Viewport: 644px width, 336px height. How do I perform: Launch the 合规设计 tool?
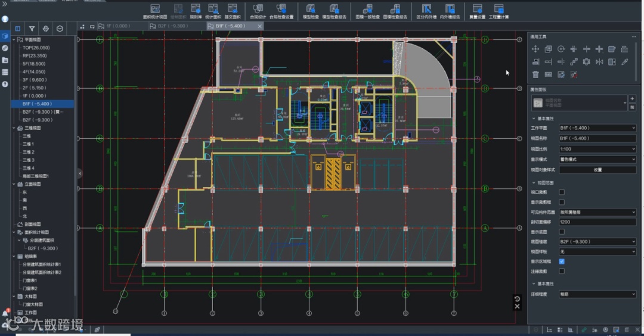pyautogui.click(x=258, y=11)
